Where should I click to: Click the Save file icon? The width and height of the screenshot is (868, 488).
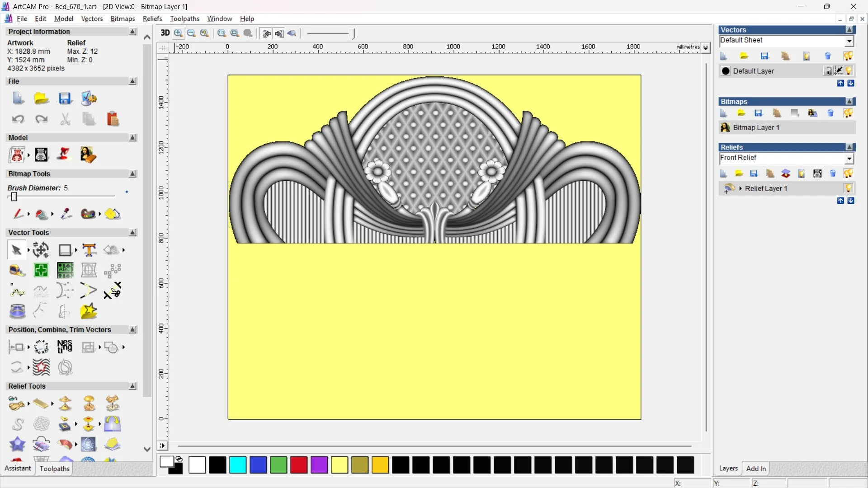[x=65, y=99]
